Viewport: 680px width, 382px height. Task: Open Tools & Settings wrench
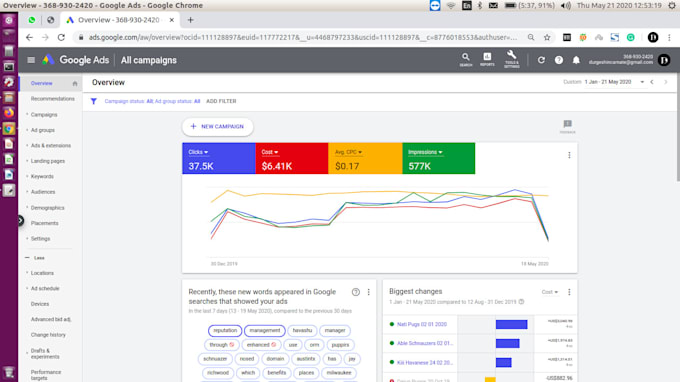click(x=512, y=59)
